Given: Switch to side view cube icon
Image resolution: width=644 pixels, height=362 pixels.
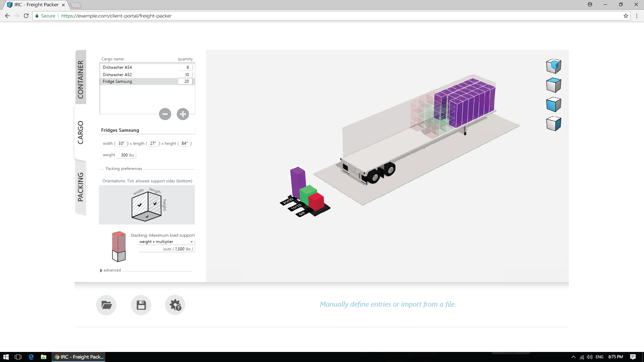Looking at the screenshot, I should click(x=553, y=124).
